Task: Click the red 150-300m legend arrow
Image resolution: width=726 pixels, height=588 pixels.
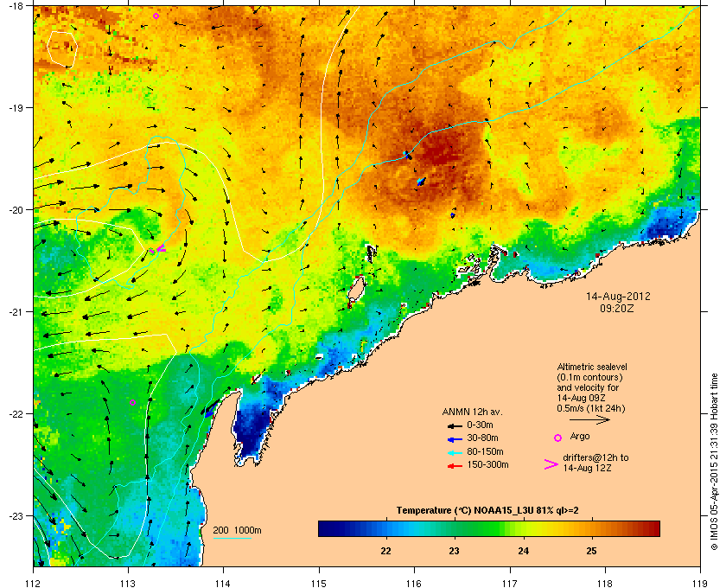Action: (455, 466)
